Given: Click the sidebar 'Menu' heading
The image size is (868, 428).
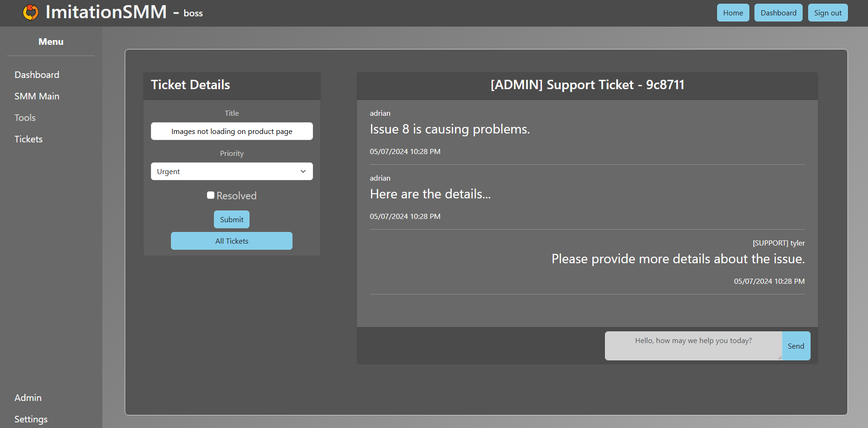Looking at the screenshot, I should [x=51, y=42].
